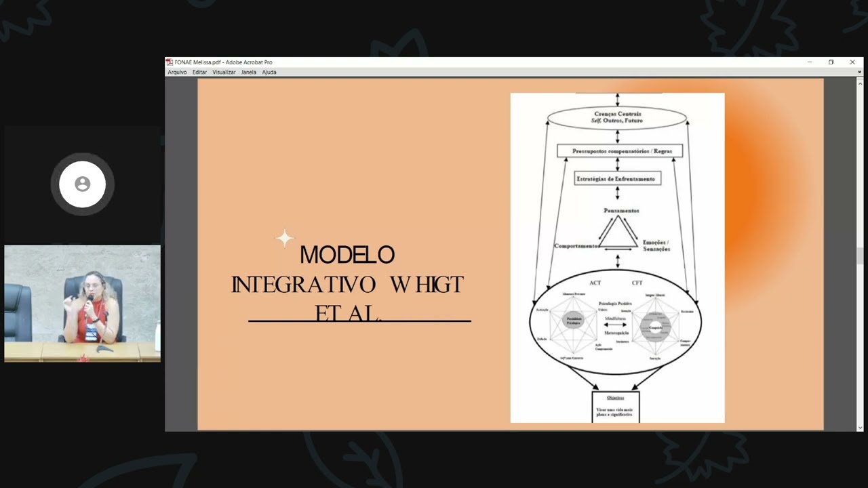Viewport: 868px width, 488px height.
Task: Click the 'Estratégias de Enfrentamento' box
Action: 617,179
